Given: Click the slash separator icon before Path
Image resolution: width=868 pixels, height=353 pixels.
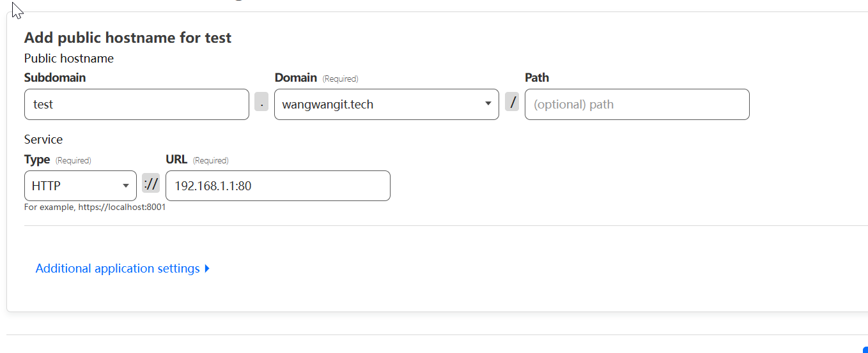Looking at the screenshot, I should 512,102.
